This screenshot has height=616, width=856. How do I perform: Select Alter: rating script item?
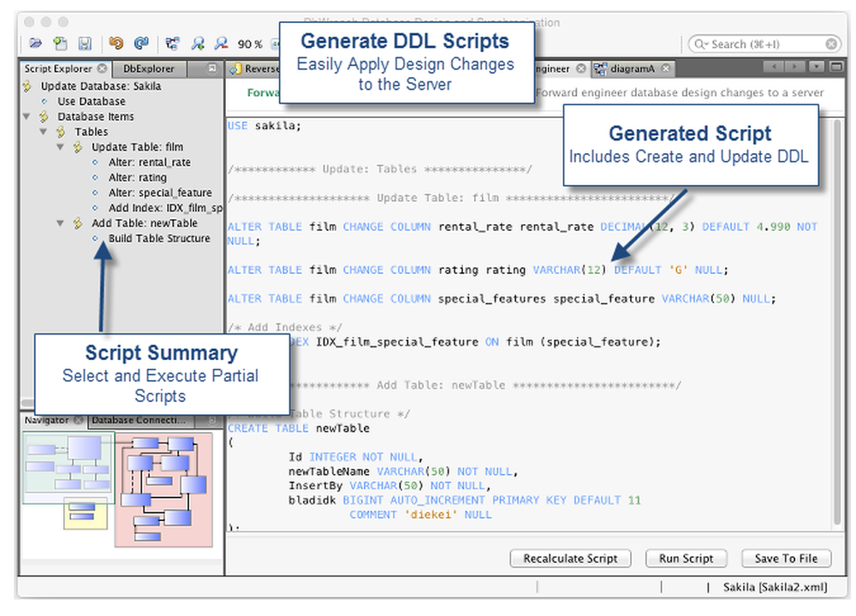138,178
